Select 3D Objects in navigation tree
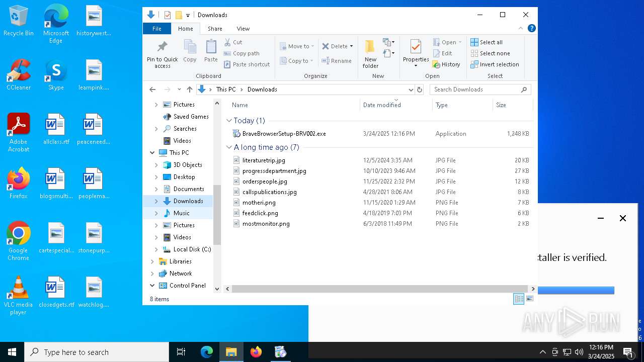644x362 pixels. [x=188, y=165]
